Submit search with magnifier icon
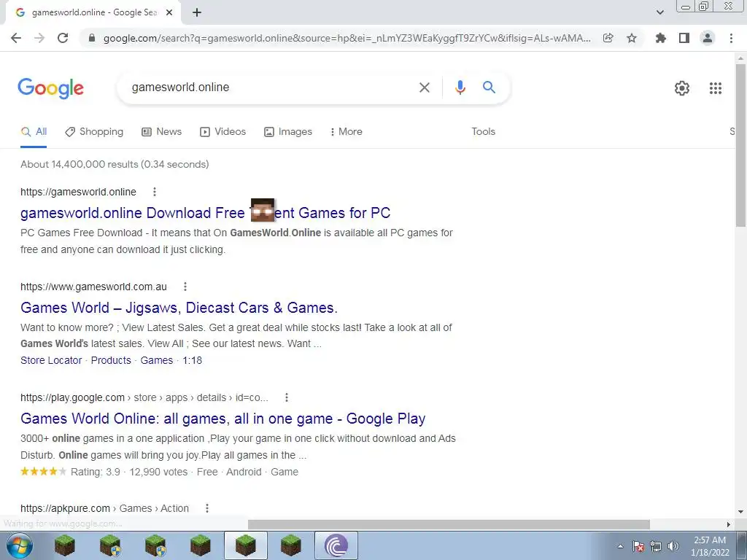This screenshot has height=560, width=747. pos(489,87)
